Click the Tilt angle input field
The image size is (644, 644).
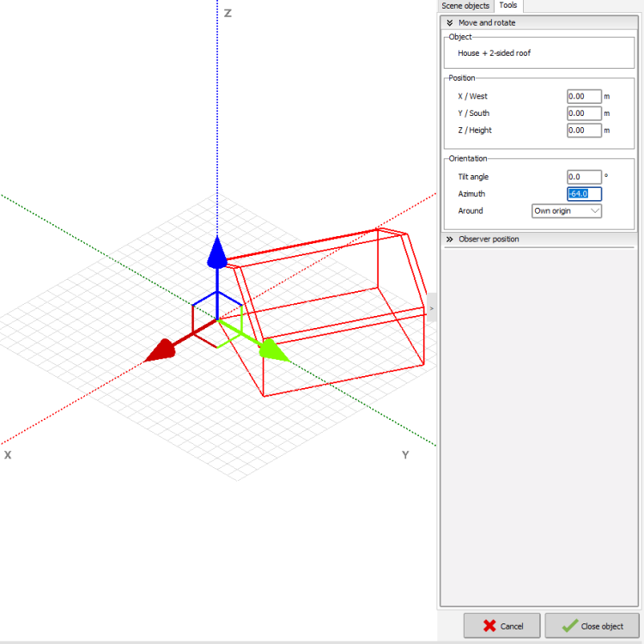(x=584, y=177)
